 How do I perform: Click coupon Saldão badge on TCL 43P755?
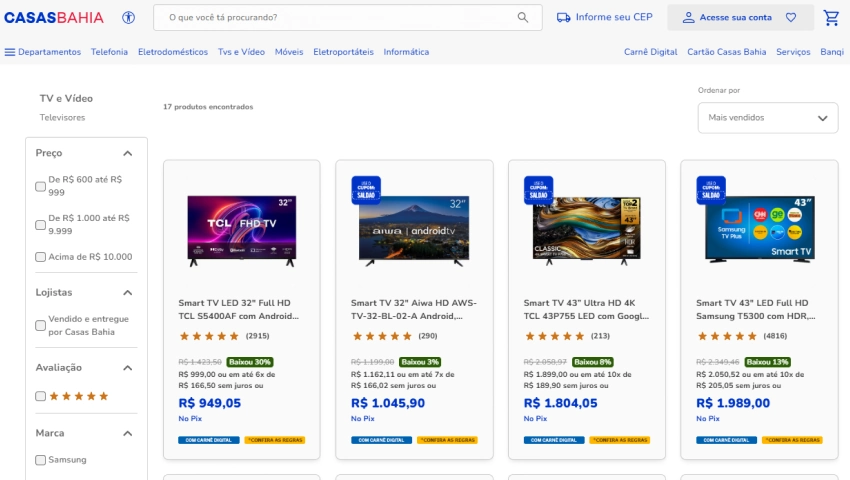538,190
